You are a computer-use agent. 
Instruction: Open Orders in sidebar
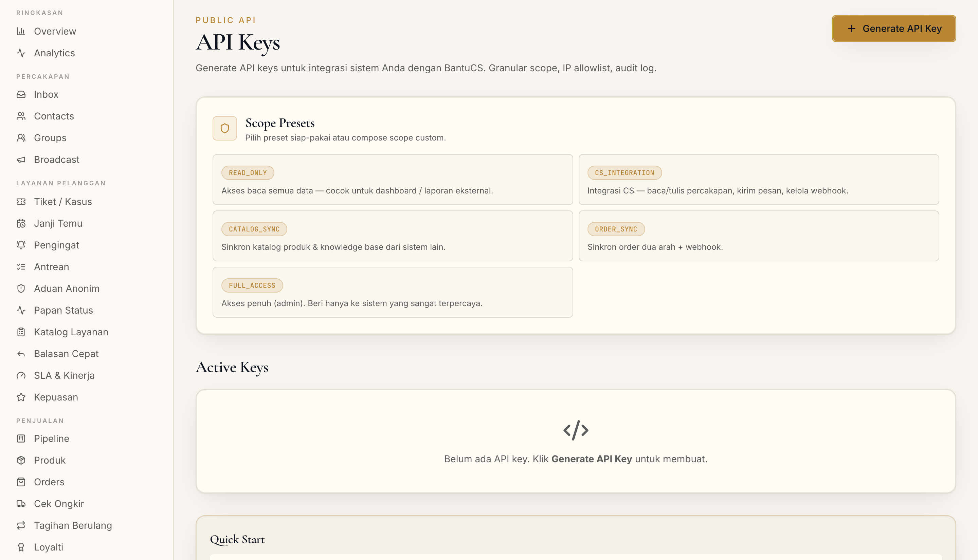coord(49,482)
